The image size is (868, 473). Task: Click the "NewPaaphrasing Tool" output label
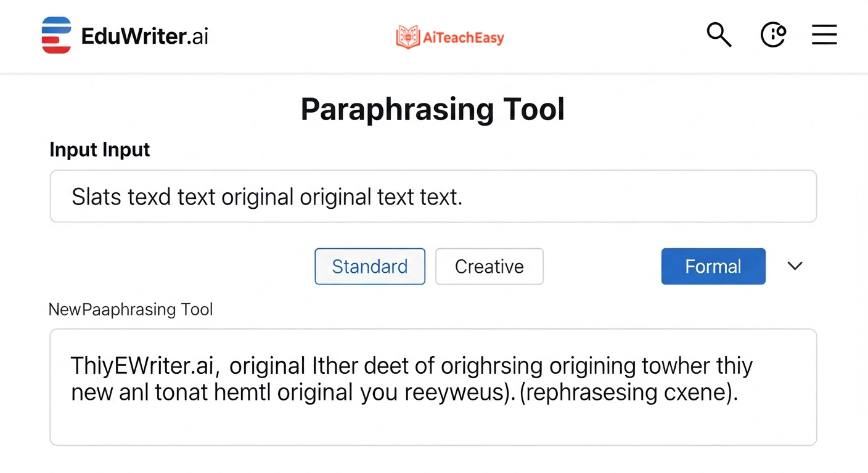click(x=131, y=309)
